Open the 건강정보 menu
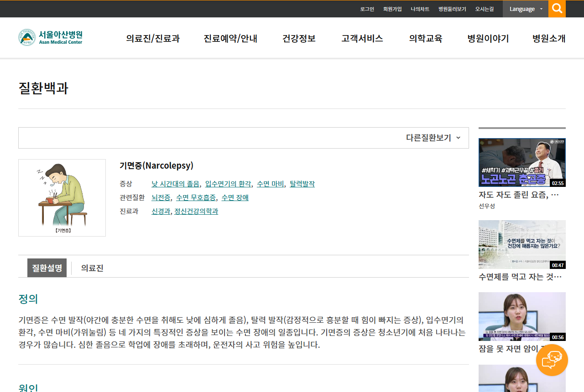The height and width of the screenshot is (392, 584). coord(299,38)
